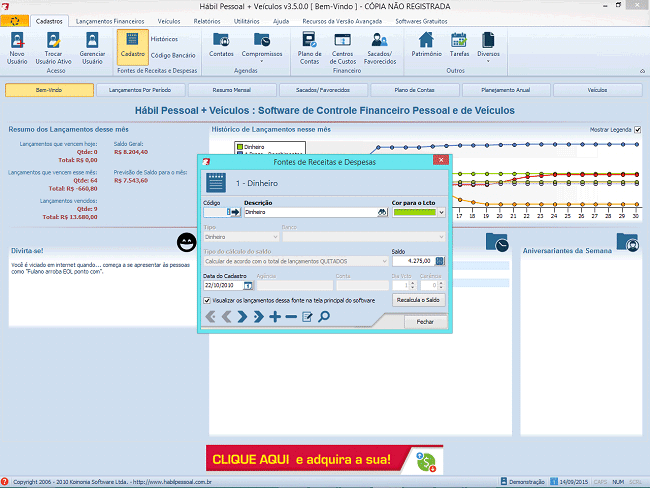Click the Fechar button

click(x=425, y=322)
